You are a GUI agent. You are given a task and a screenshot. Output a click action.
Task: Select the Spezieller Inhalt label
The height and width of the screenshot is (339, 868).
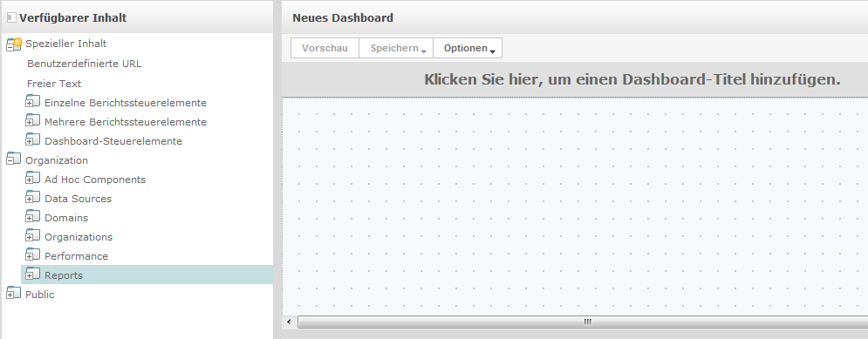click(x=66, y=44)
